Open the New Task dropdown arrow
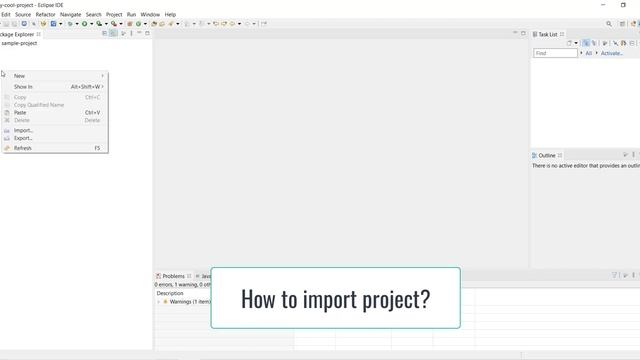This screenshot has width=640, height=360. [576, 43]
